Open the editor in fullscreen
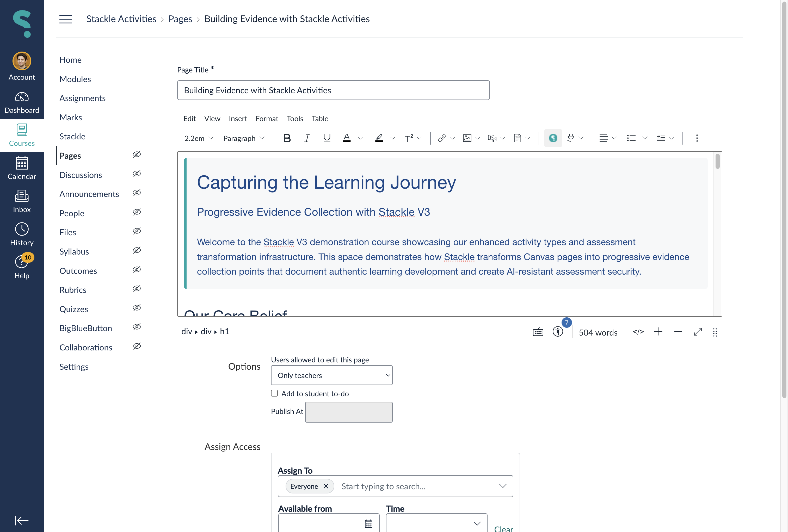 (x=698, y=332)
